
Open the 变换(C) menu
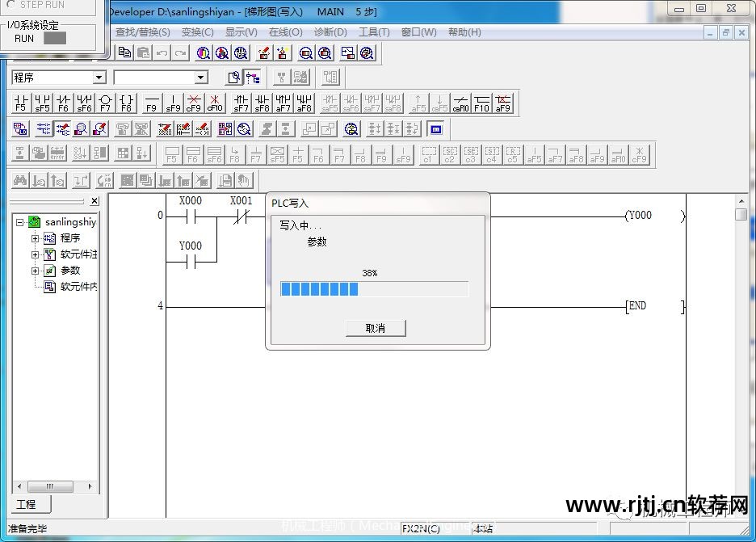[x=198, y=32]
